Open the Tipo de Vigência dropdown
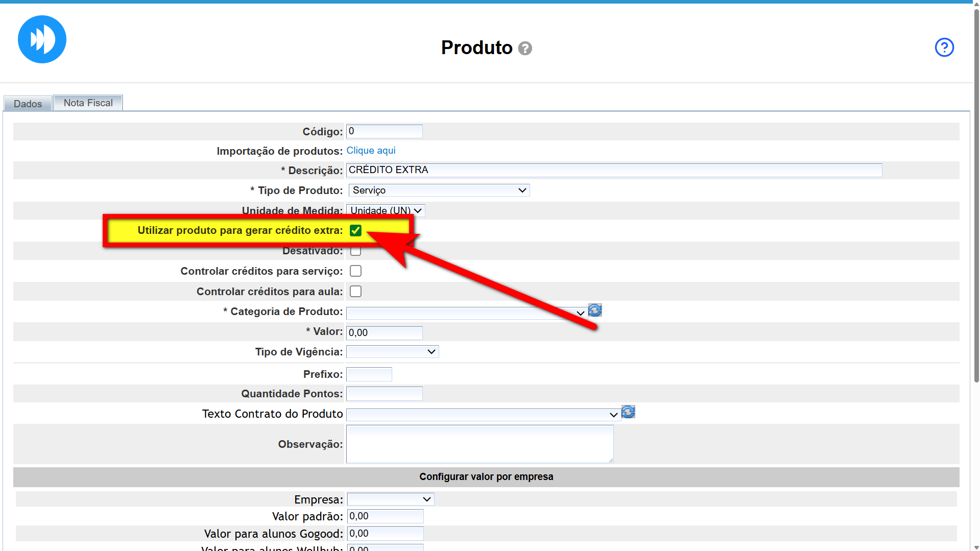 392,352
